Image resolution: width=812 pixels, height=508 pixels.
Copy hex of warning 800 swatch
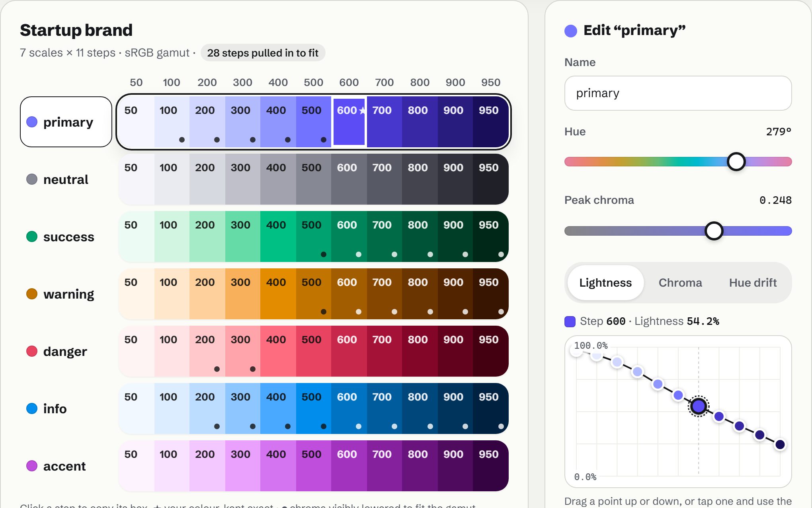420,294
